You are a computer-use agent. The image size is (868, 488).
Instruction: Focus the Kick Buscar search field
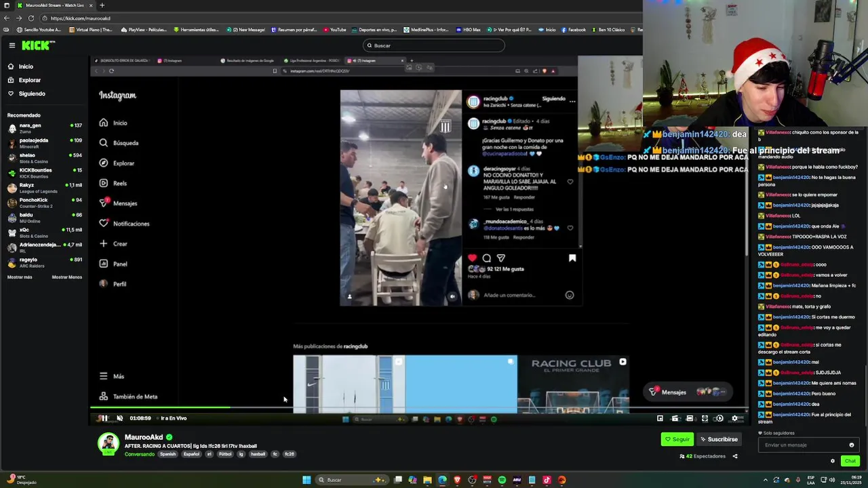(x=434, y=45)
